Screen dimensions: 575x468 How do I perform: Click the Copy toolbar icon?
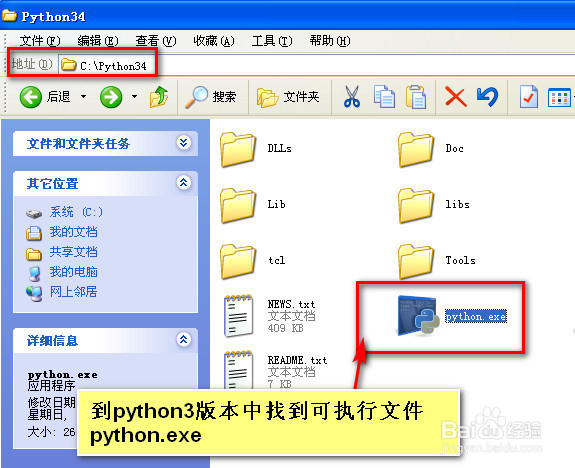[384, 97]
